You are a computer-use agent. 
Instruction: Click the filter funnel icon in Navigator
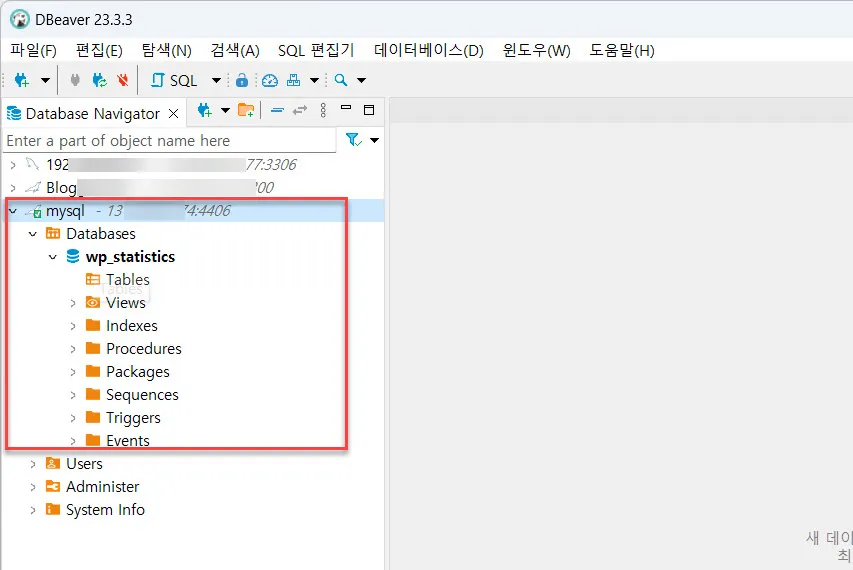[354, 140]
